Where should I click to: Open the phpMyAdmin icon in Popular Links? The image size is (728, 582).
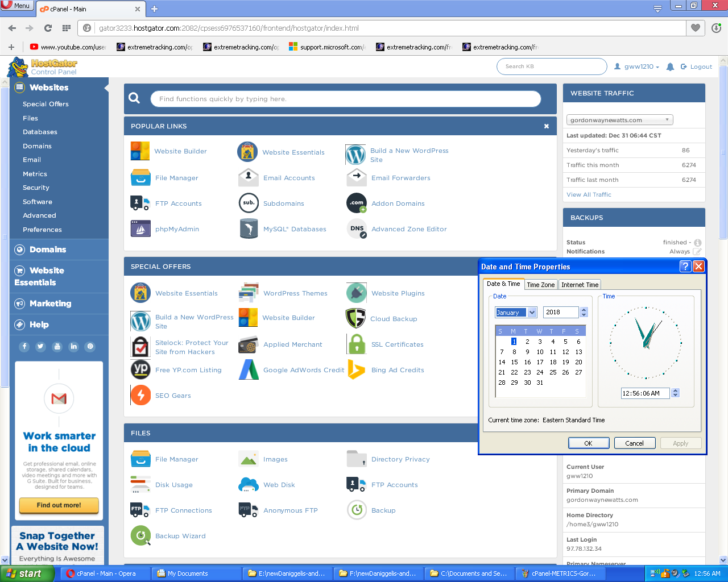coord(140,228)
